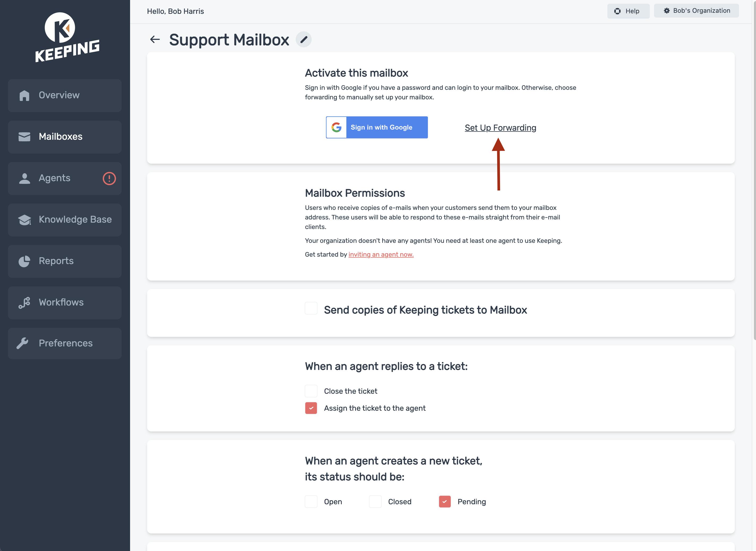Click the Support Mailbox title
The height and width of the screenshot is (551, 756).
[x=229, y=40]
